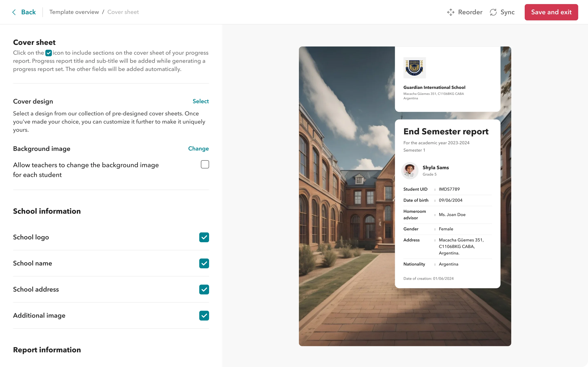The image size is (588, 367).
Task: Click the school logo checkbox icon
Action: pos(204,237)
